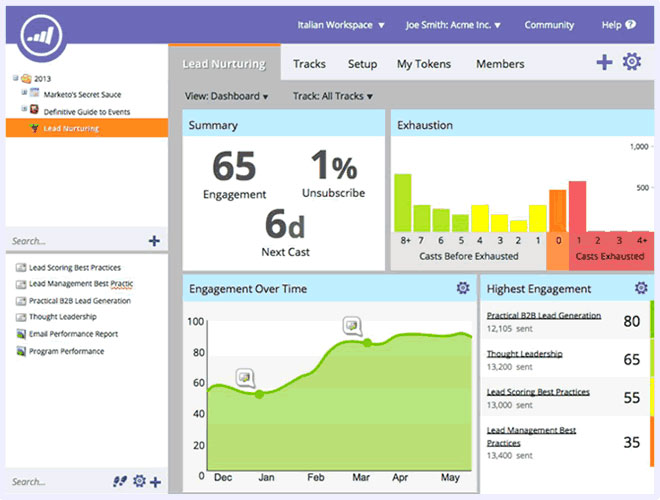This screenshot has width=660, height=500.
Task: Open Engagement Over Time gear settings
Action: click(463, 288)
